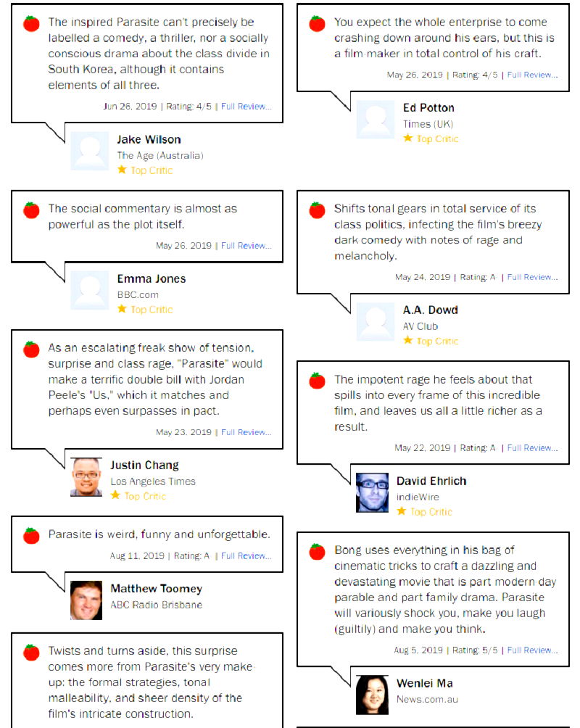
Task: Click Matthew Toomey's profile photo
Action: (x=86, y=600)
